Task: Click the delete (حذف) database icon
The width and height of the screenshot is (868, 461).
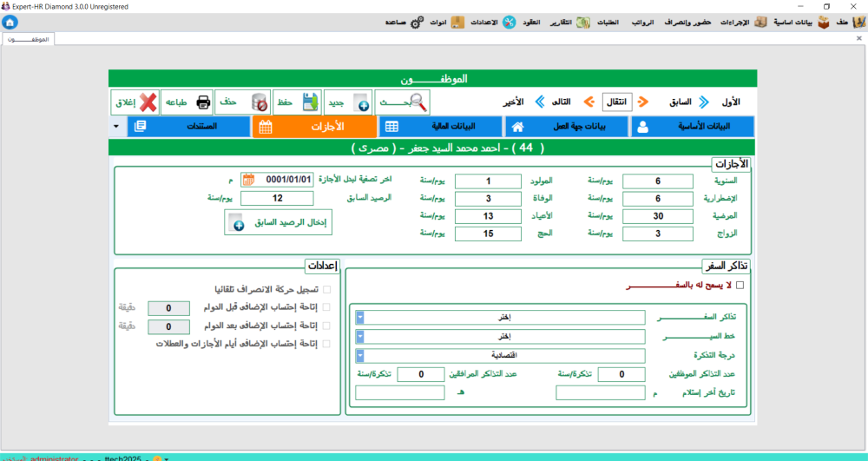Action: [x=258, y=102]
